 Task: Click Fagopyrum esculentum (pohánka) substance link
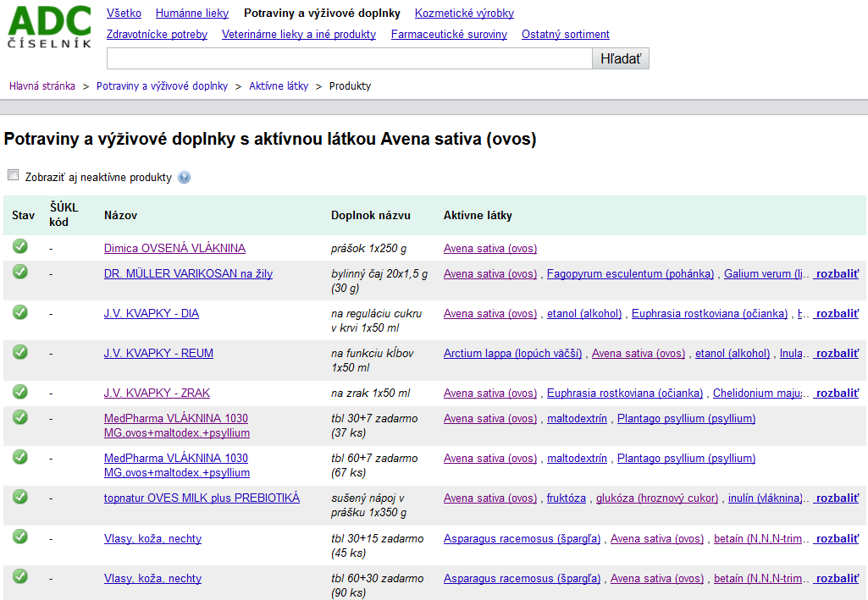coord(631,273)
